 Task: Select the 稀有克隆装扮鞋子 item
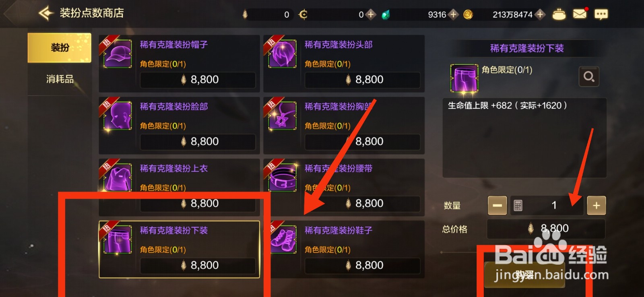[x=344, y=250]
